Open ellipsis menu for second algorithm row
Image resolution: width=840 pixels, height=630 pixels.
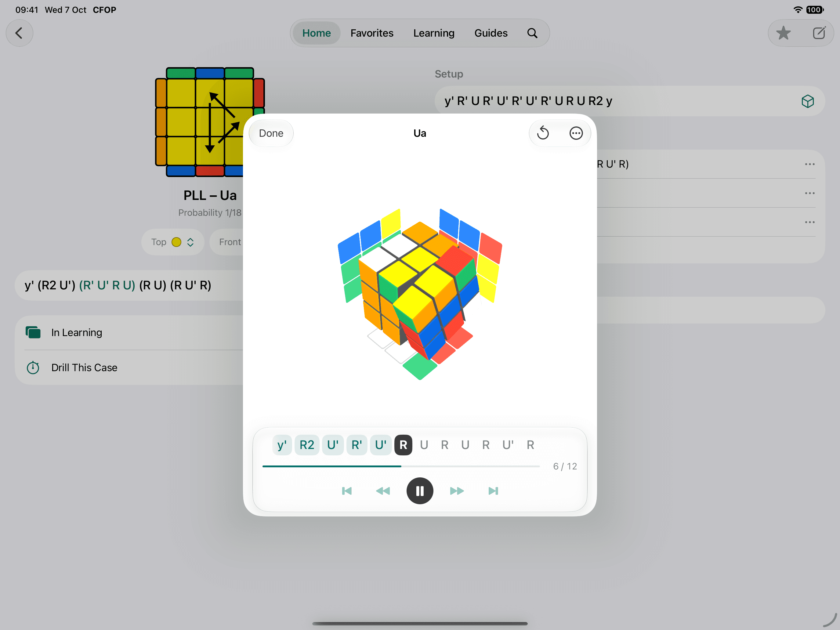(809, 193)
